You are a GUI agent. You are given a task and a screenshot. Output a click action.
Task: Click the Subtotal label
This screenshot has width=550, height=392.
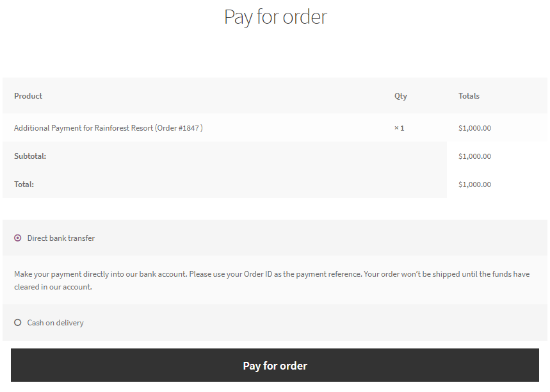pos(30,156)
